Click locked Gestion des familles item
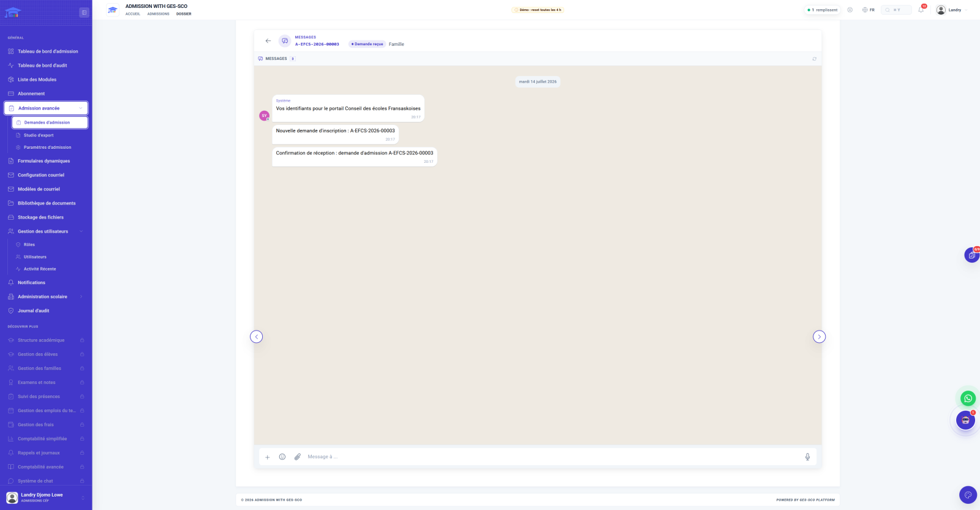980x510 pixels. [46, 369]
